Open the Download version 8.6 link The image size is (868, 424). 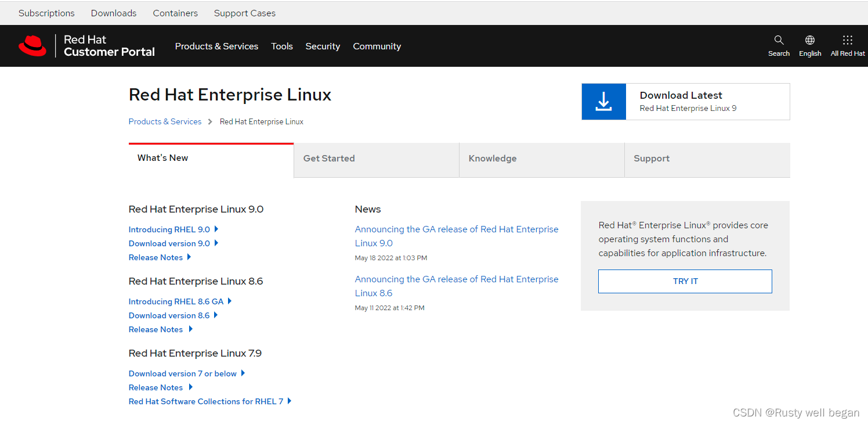[169, 315]
